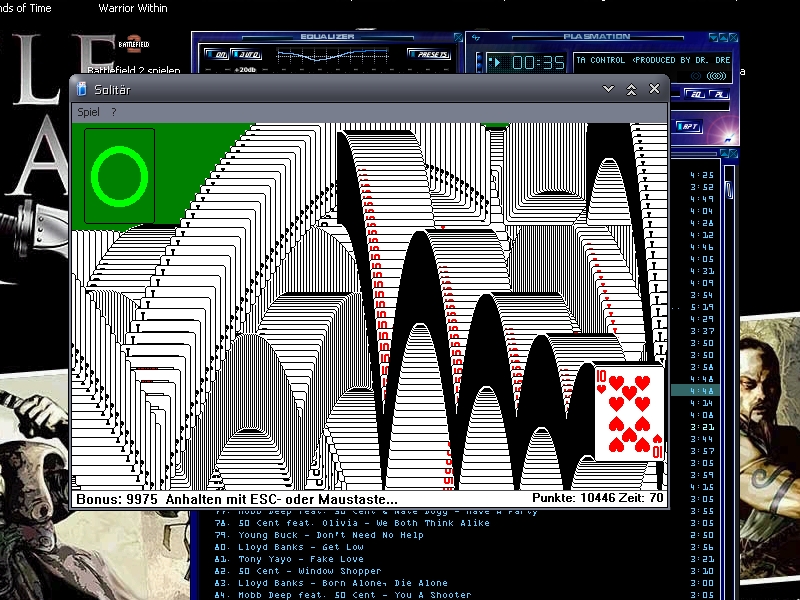Click the 'Zeit: 70' timer text

[641, 497]
